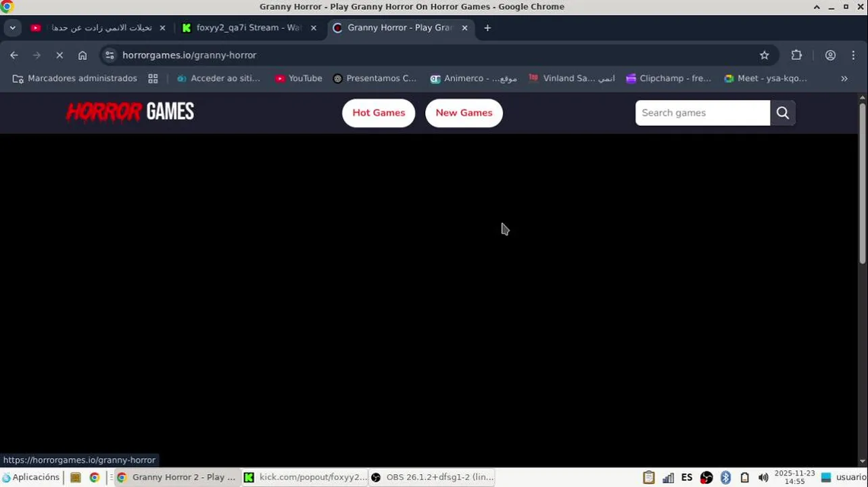Open the Vinland Sa... bookmark
868x487 pixels.
tap(572, 78)
